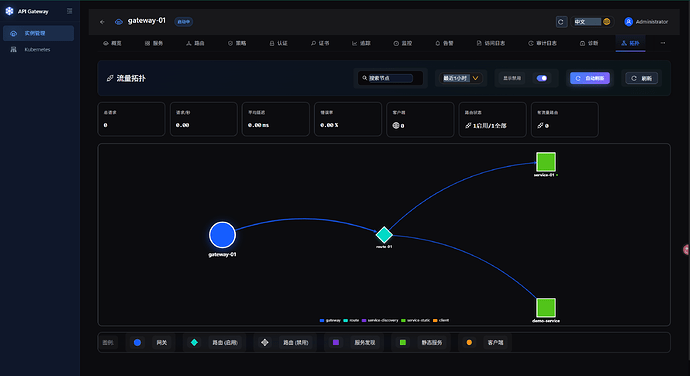Click the 启动中 status badge
This screenshot has width=690, height=376.
pyautogui.click(x=184, y=22)
